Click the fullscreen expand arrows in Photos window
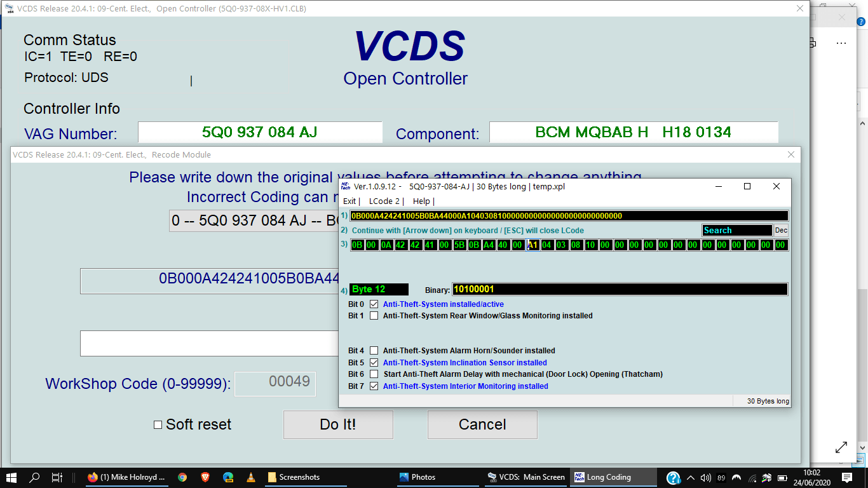Screen dimensions: 868x488 pos(841,447)
